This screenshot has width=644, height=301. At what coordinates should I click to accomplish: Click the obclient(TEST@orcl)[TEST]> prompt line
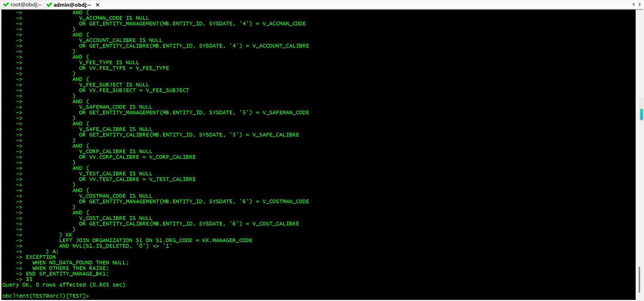(x=46, y=296)
